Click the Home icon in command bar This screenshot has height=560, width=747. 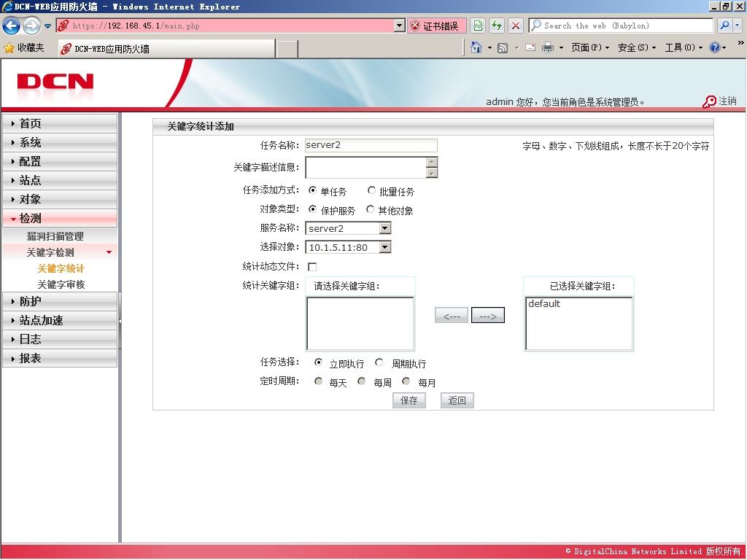click(x=476, y=47)
